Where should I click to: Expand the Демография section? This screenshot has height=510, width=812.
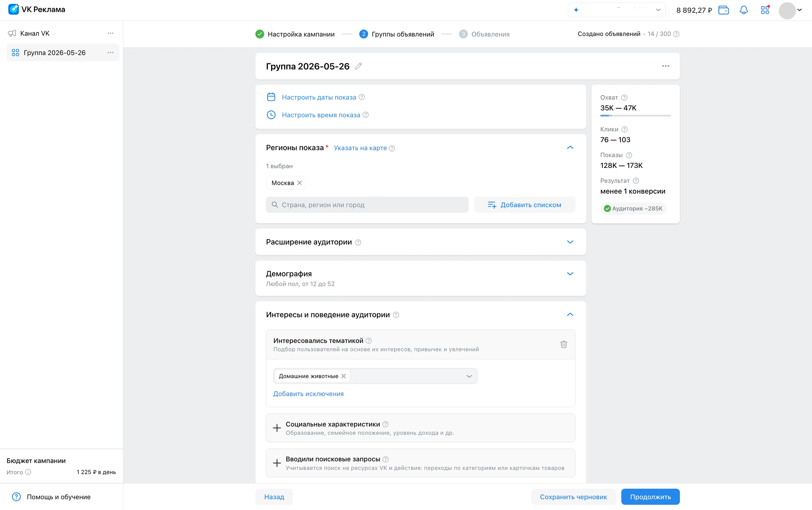tap(570, 274)
